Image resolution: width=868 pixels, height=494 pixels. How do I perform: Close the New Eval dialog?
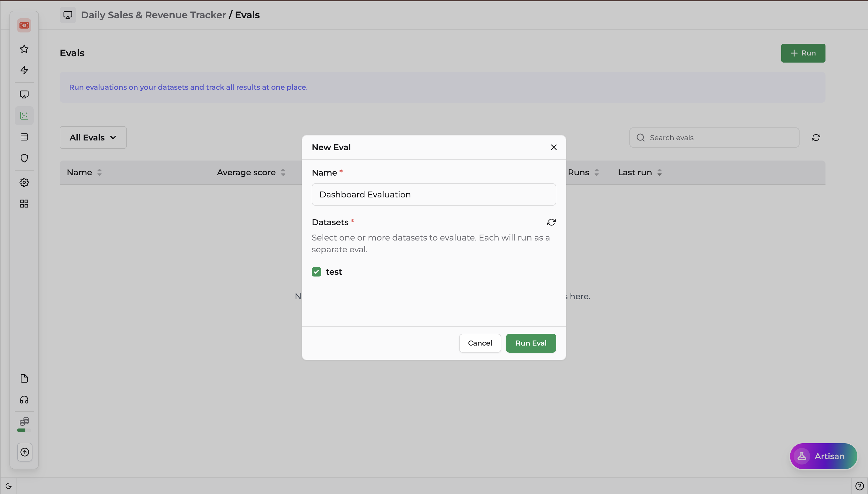point(554,147)
